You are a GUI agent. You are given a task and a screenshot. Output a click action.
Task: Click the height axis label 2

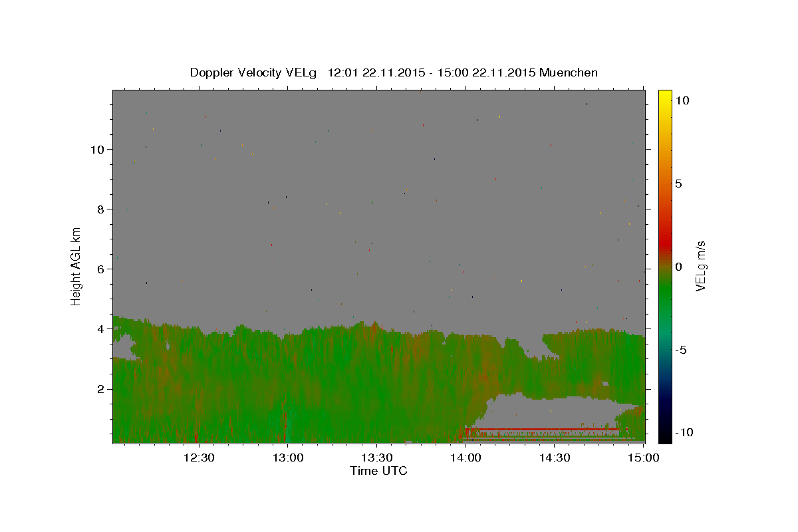tap(100, 388)
